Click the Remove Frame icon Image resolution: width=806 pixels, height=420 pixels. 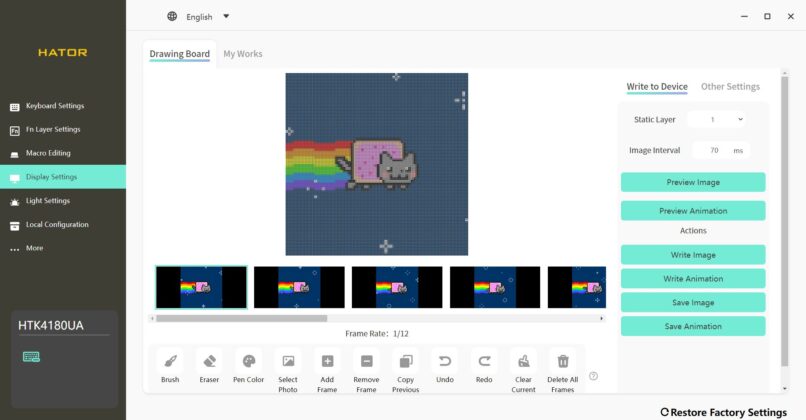coord(367,361)
